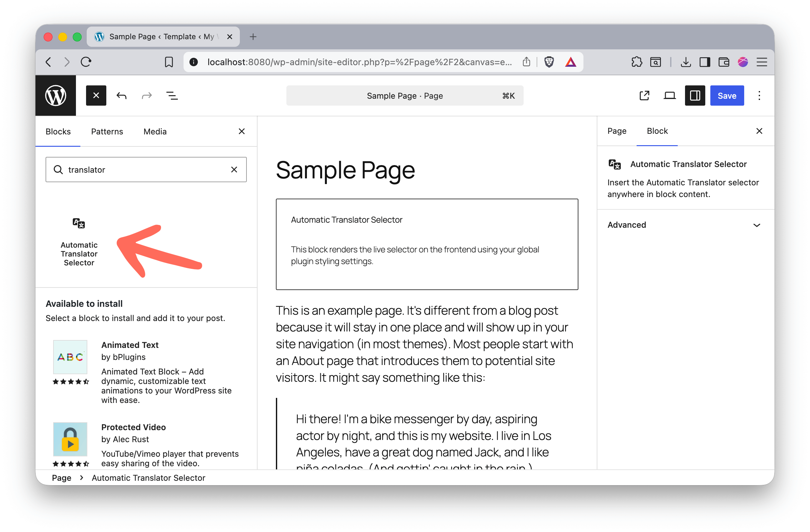View site information icon in address bar
This screenshot has width=810, height=532.
click(193, 62)
